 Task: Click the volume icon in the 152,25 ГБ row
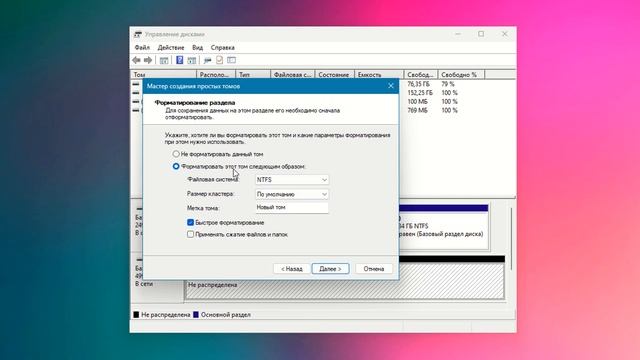pyautogui.click(x=136, y=93)
